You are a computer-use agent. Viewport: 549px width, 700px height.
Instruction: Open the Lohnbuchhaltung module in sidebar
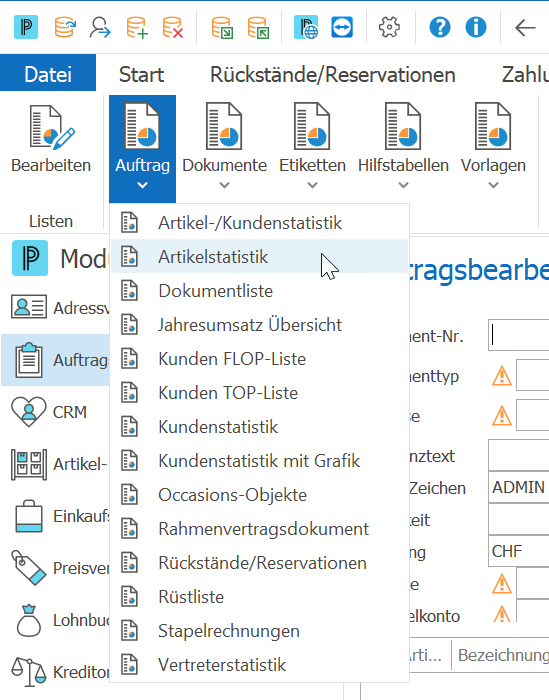tap(55, 620)
